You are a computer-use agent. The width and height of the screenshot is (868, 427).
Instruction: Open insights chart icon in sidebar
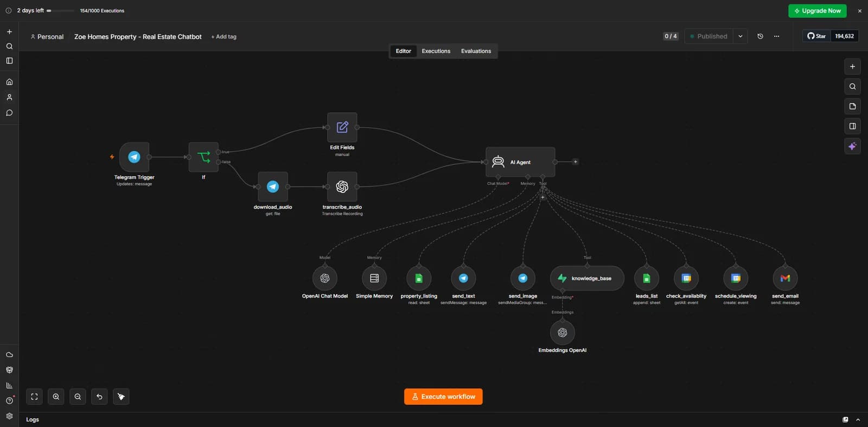click(x=9, y=385)
